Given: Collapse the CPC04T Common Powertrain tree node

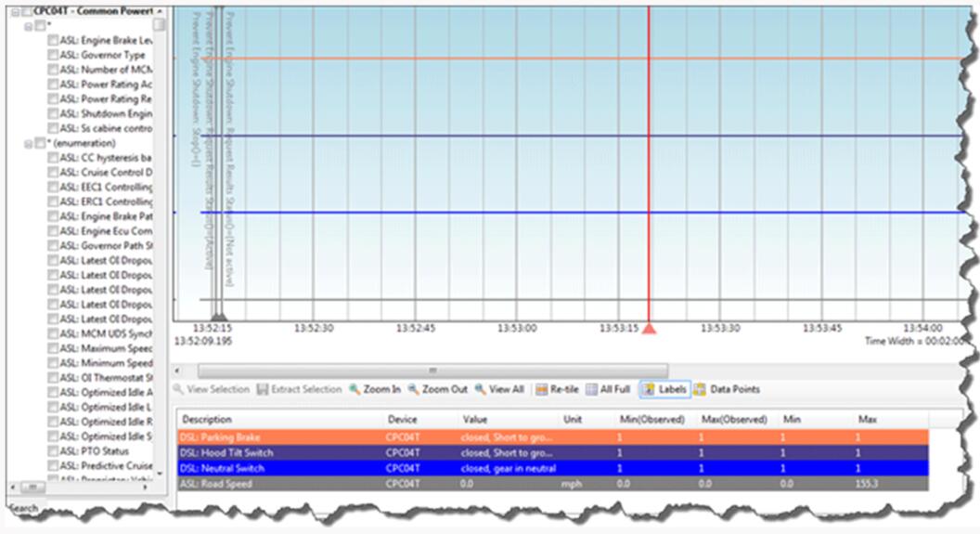Looking at the screenshot, I should pyautogui.click(x=15, y=10).
